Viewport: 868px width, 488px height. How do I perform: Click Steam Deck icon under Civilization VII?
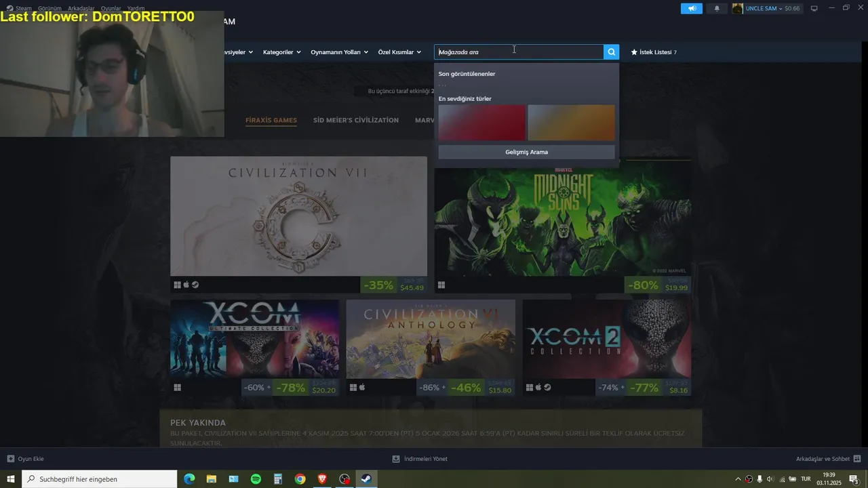coord(195,285)
